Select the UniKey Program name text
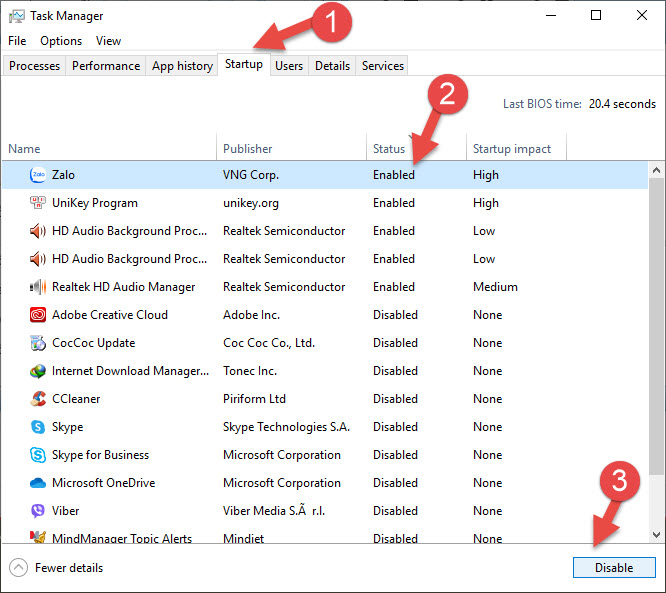This screenshot has width=666, height=593. click(x=95, y=203)
